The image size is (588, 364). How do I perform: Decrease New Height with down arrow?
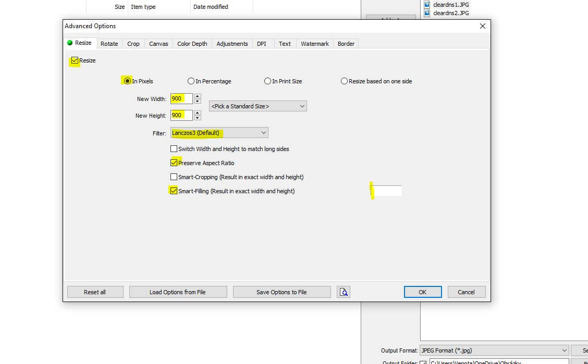[x=197, y=118]
